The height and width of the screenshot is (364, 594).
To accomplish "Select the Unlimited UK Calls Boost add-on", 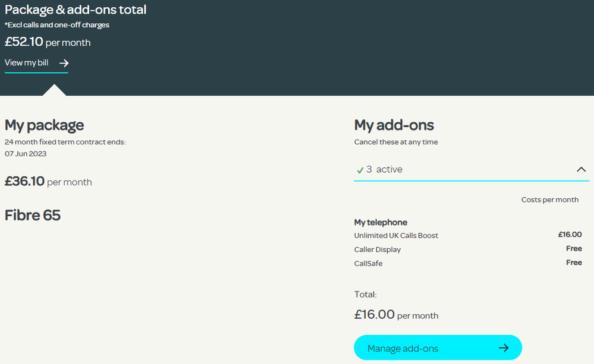I will tap(396, 235).
